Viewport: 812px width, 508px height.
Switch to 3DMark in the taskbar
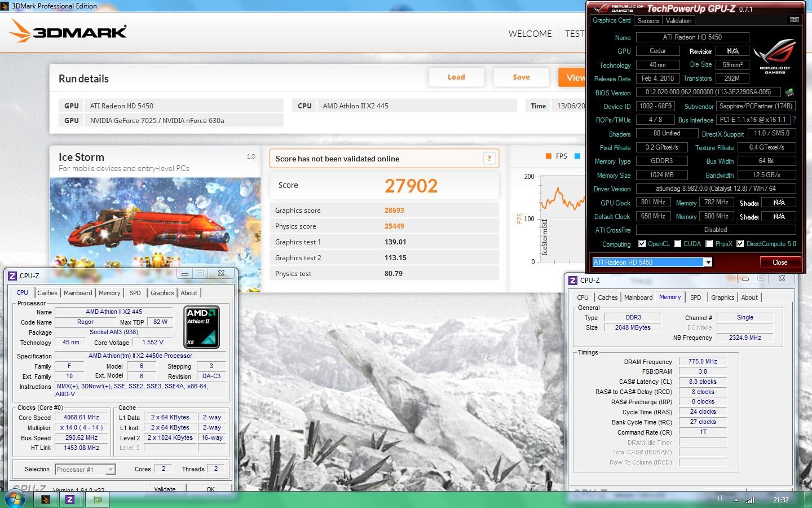click(46, 500)
